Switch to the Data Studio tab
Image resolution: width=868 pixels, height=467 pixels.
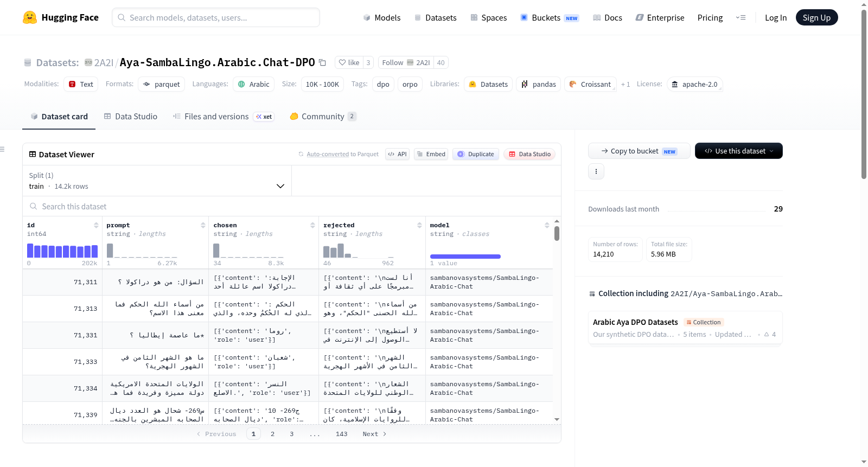(131, 116)
